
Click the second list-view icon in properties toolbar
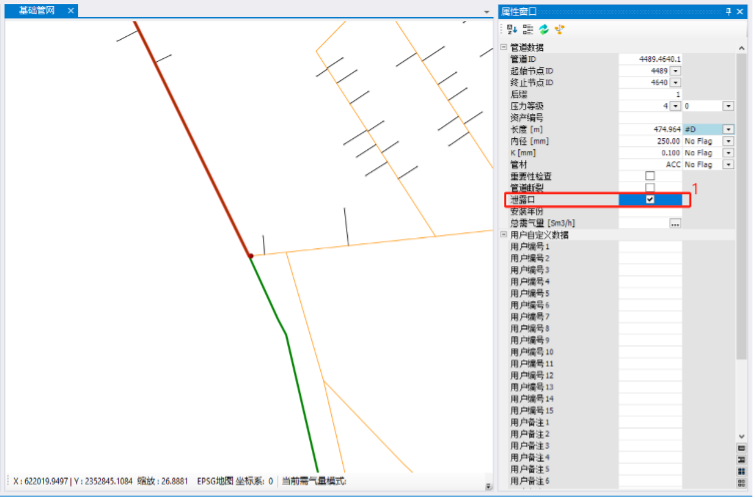(527, 30)
